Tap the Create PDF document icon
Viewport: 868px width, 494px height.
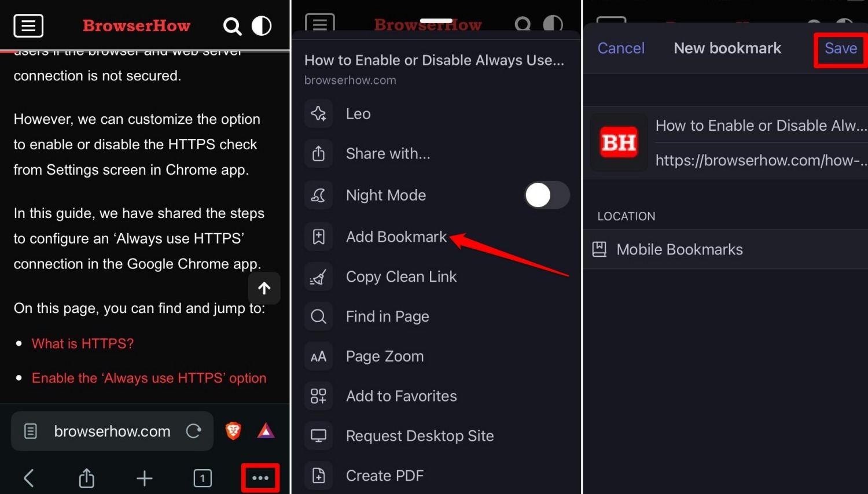coord(319,476)
